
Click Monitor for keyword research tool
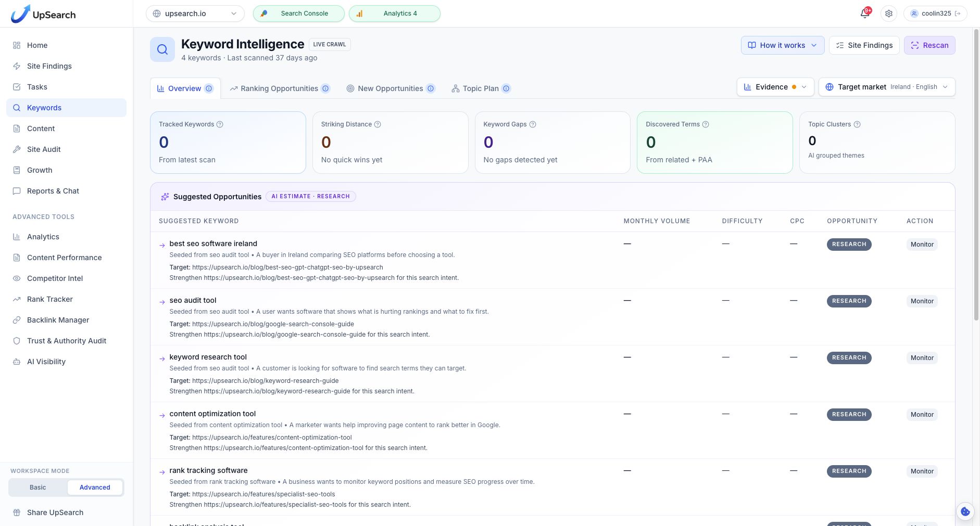[x=922, y=358]
